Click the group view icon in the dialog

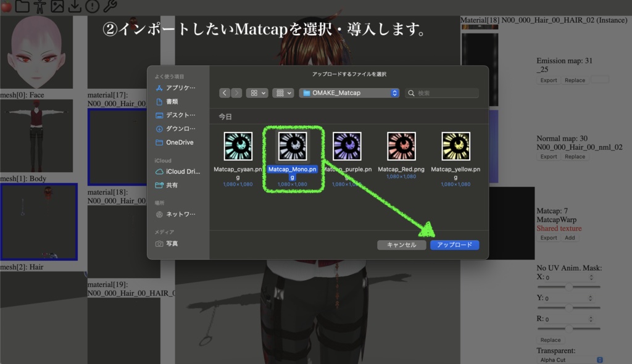(281, 93)
